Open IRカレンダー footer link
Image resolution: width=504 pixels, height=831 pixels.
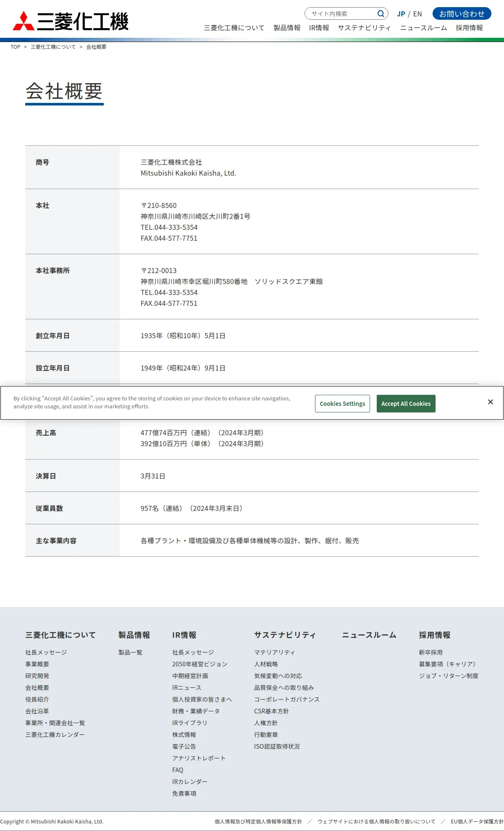tap(190, 782)
